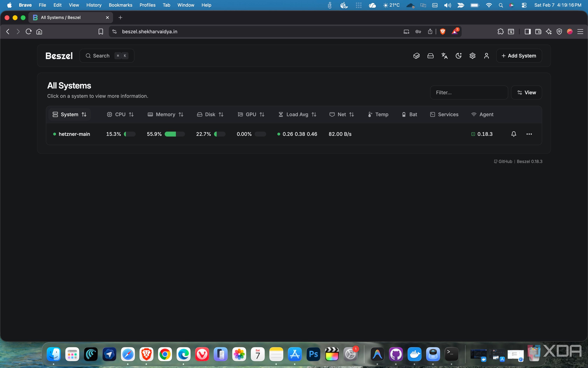This screenshot has width=588, height=368.
Task: Click the Memory usage bar at 55.9%
Action: tap(175, 134)
